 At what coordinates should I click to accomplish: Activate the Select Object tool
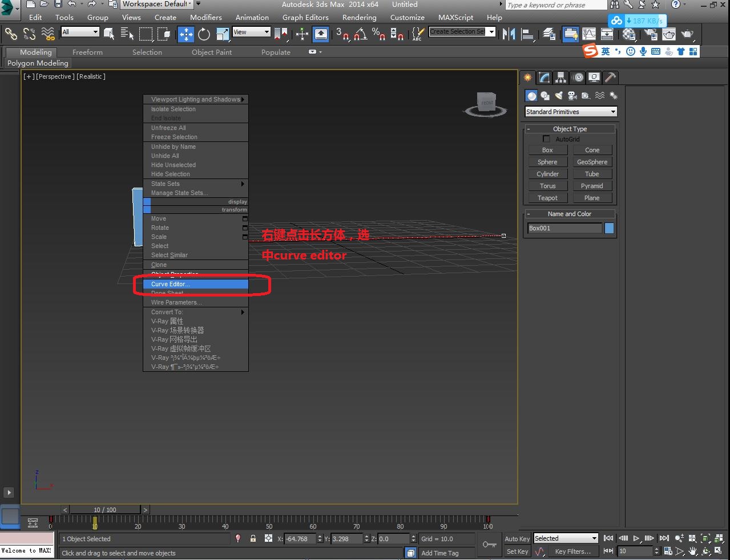point(108,34)
